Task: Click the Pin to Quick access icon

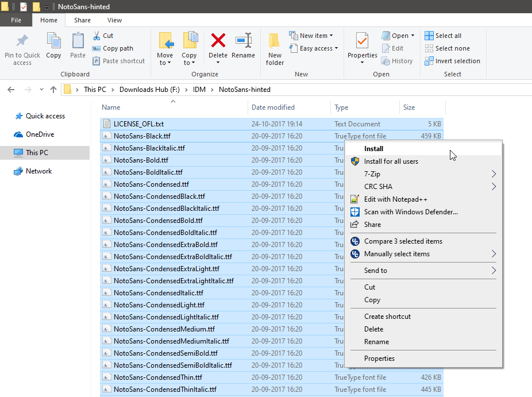Action: [x=22, y=41]
